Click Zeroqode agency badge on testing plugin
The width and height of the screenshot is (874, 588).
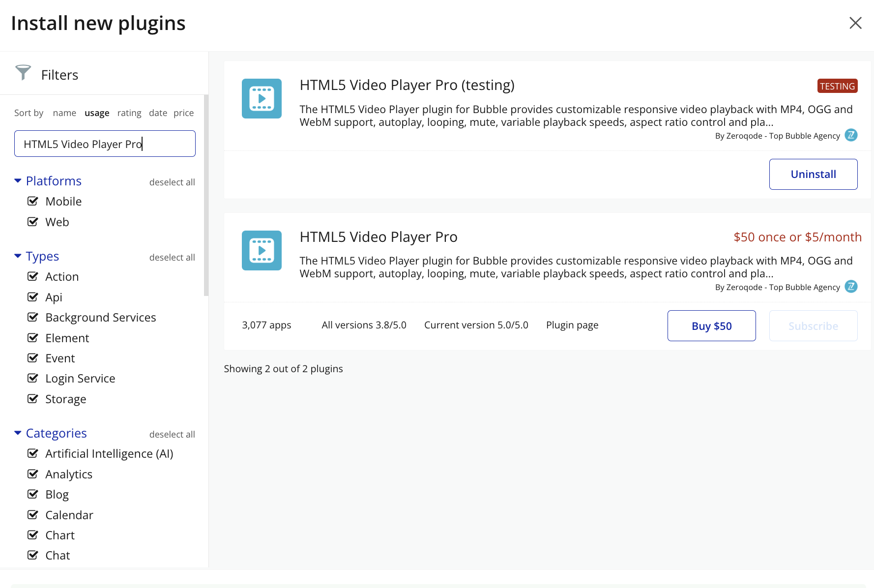[x=851, y=135]
